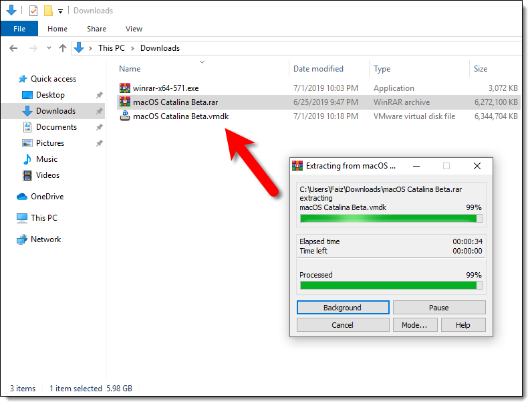Click the Network icon in sidebar

coord(22,239)
